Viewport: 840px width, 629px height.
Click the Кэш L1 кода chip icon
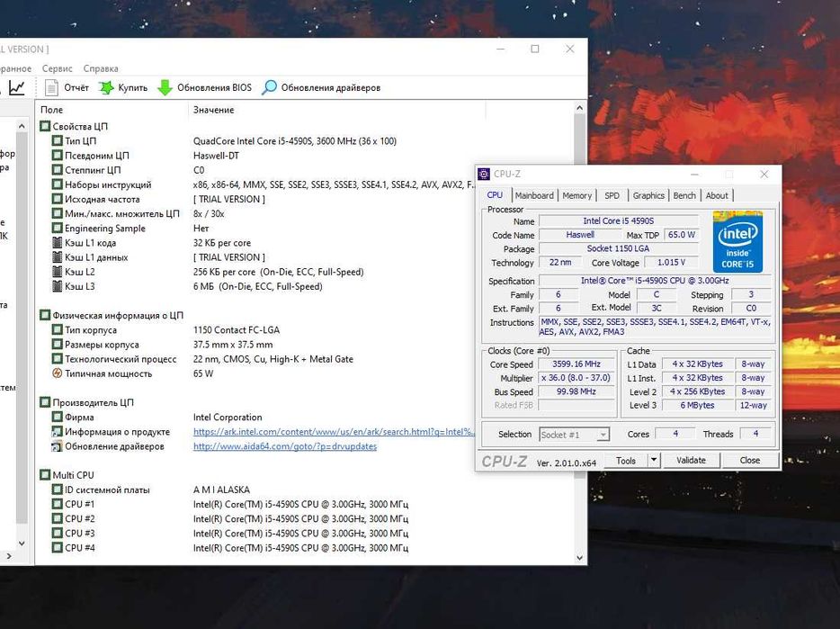click(x=58, y=242)
